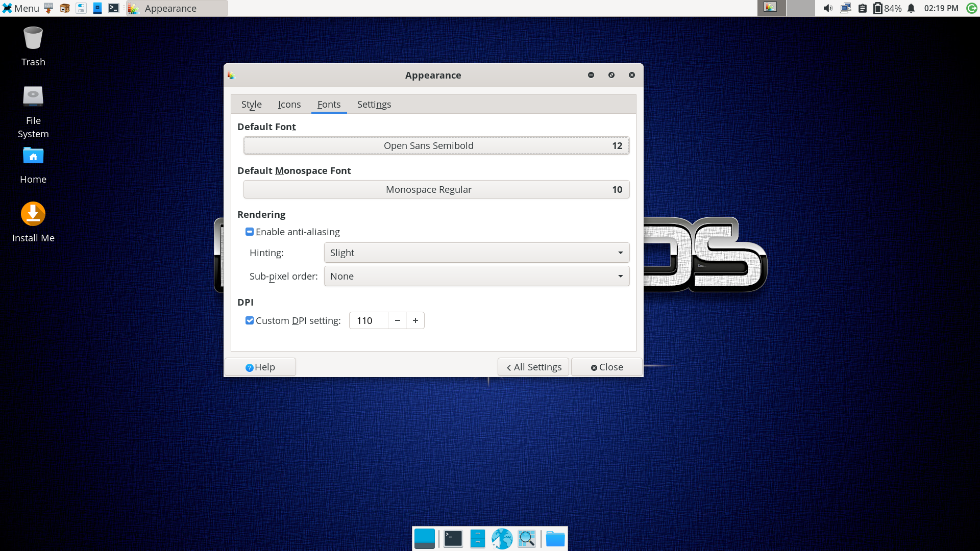This screenshot has height=551, width=980.
Task: Open the clipboard manager tray icon
Action: (862, 8)
